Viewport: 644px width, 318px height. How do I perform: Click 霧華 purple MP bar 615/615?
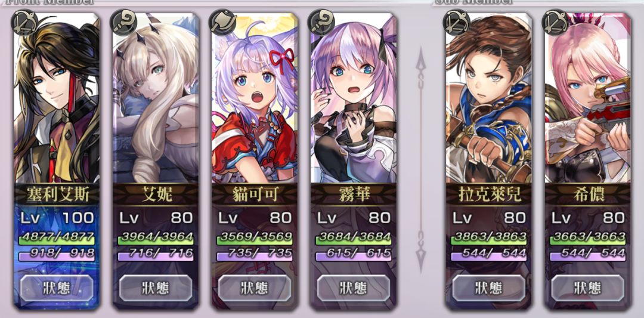(x=353, y=254)
